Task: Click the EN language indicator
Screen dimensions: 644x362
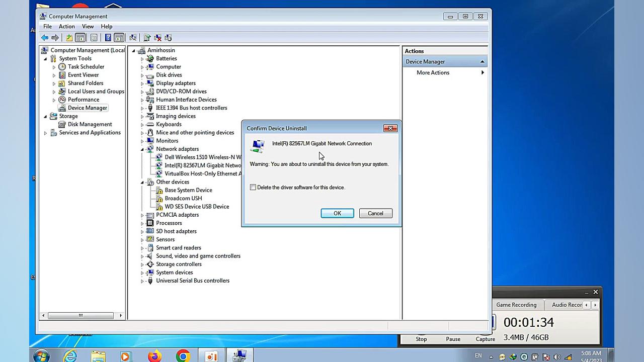Action: 478,356
